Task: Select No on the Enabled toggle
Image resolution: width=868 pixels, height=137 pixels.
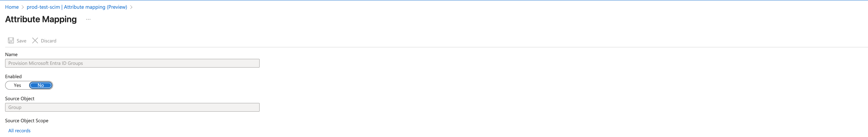Action: (x=41, y=85)
